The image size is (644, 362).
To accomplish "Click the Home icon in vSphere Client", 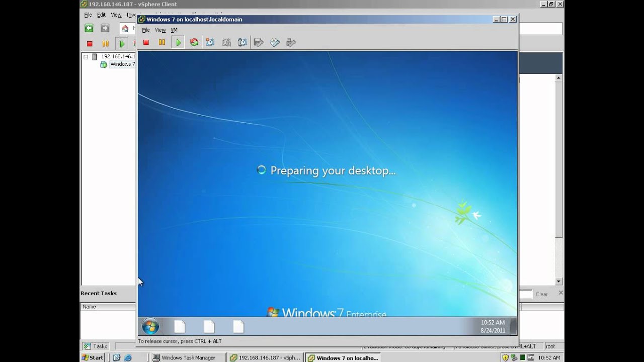I will 125,29.
